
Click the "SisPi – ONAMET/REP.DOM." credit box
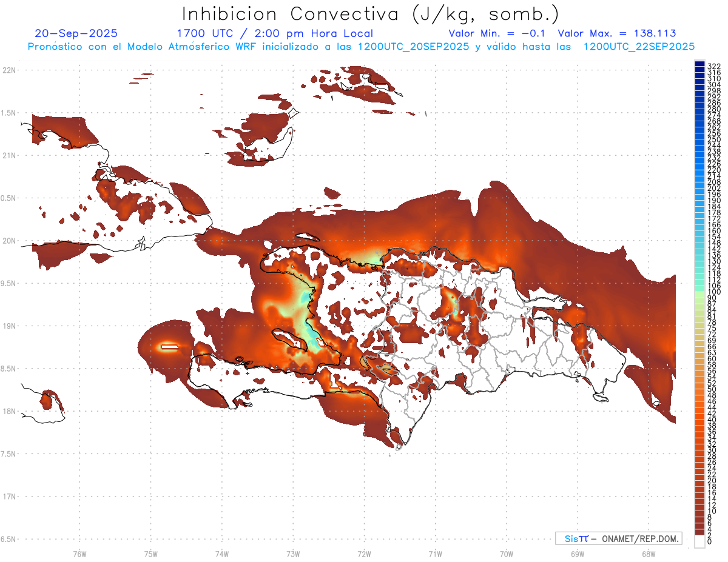coord(618,538)
